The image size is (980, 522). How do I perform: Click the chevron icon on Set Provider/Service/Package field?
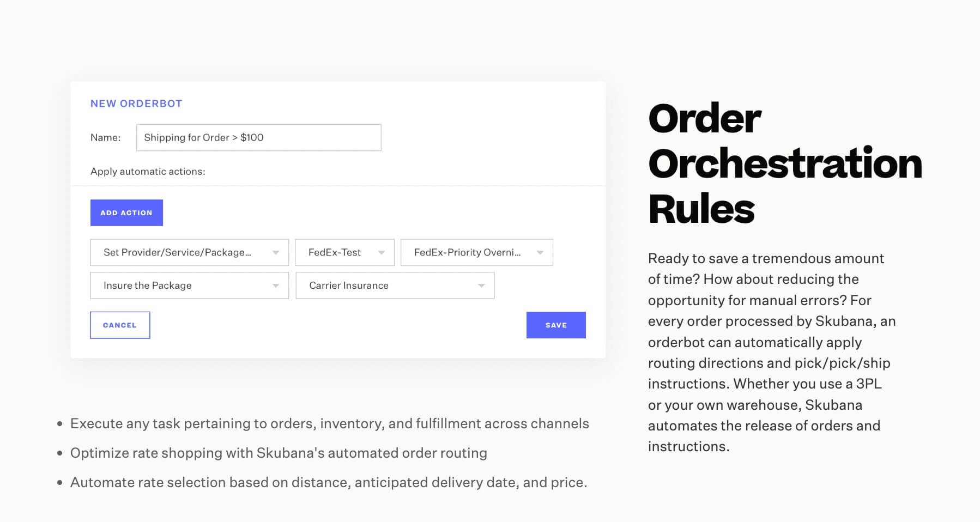(x=275, y=252)
